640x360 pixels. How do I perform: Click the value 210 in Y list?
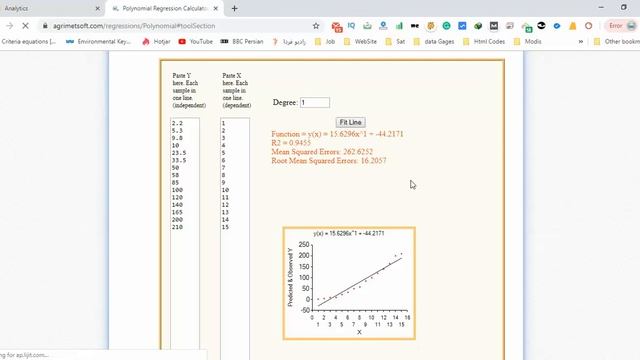pos(177,227)
